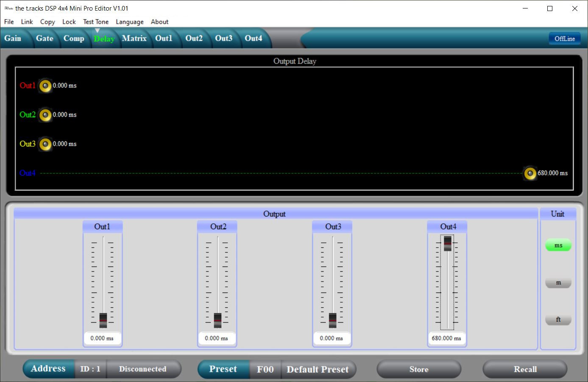Image resolution: width=588 pixels, height=382 pixels.
Task: Click the blue Out4 label in graph
Action: tap(28, 173)
